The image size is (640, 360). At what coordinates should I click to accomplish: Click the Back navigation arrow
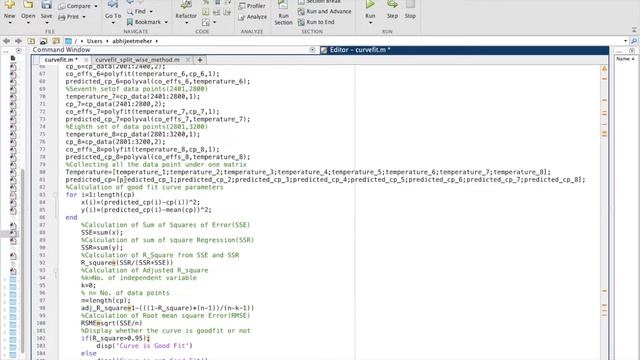click(x=6, y=41)
